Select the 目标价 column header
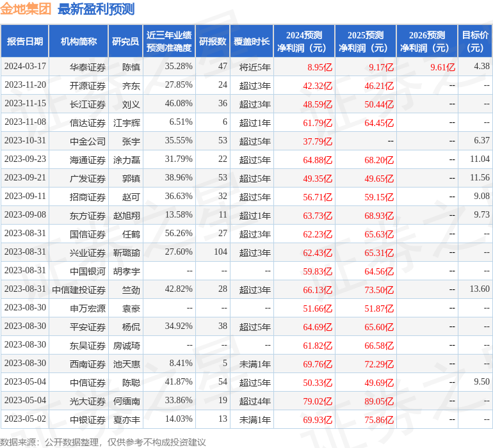Viewport: 493px width, 448px height. 475,42
